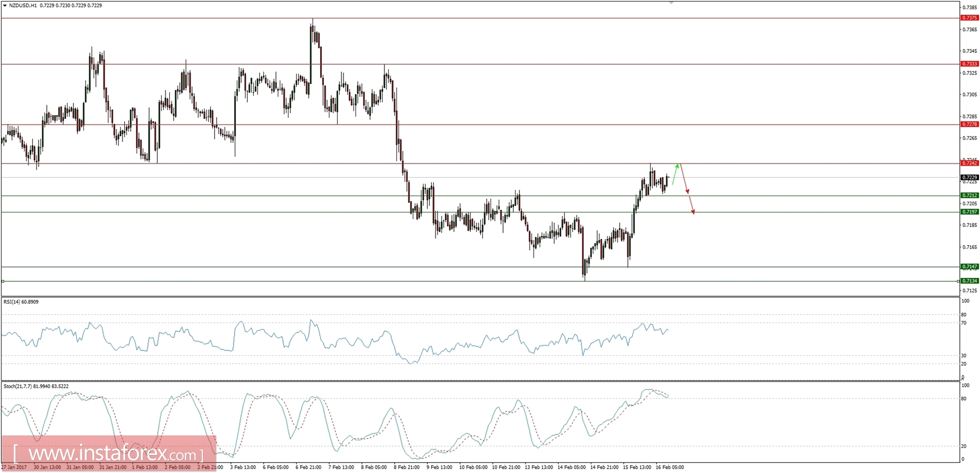980x473 pixels.
Task: Click the 0.7325 price axis value
Action: (x=970, y=72)
